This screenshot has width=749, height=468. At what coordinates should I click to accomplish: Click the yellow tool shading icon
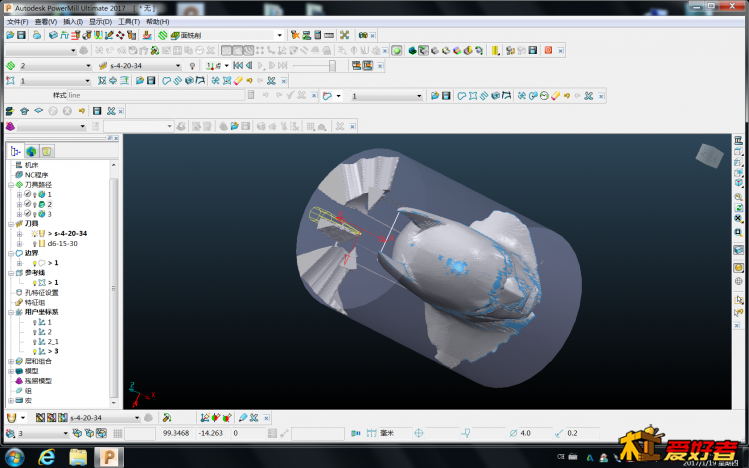[496, 50]
